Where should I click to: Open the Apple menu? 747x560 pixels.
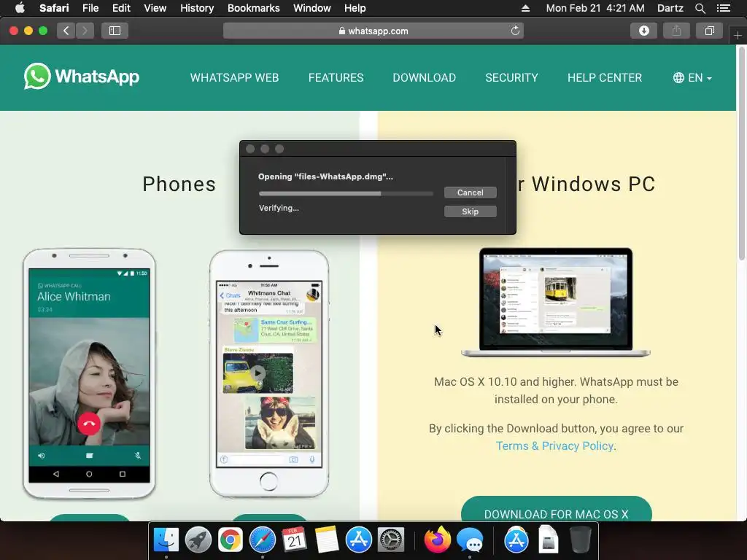click(20, 8)
